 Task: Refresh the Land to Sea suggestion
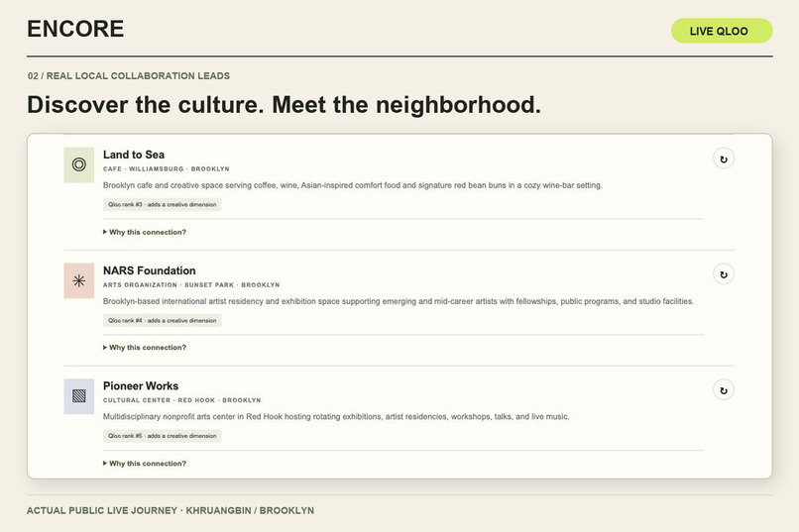[723, 159]
